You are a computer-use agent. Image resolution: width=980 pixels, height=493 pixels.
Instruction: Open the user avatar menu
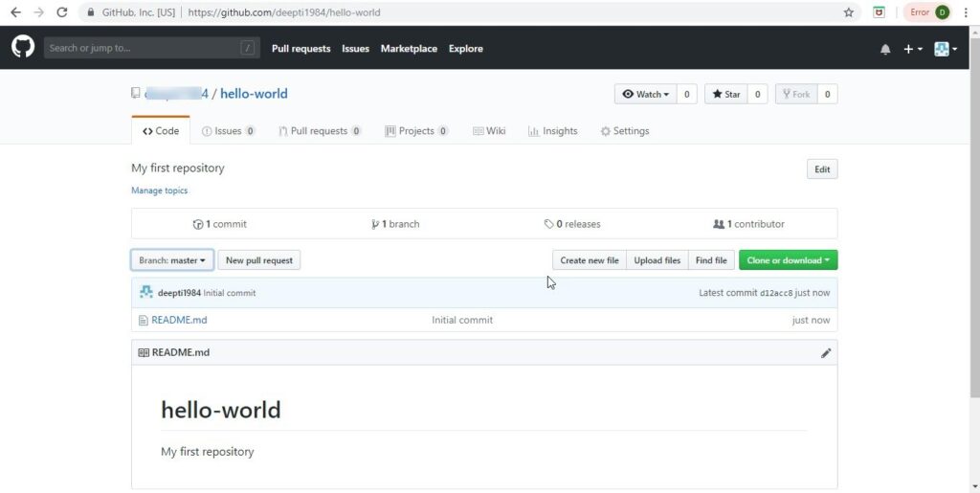945,49
